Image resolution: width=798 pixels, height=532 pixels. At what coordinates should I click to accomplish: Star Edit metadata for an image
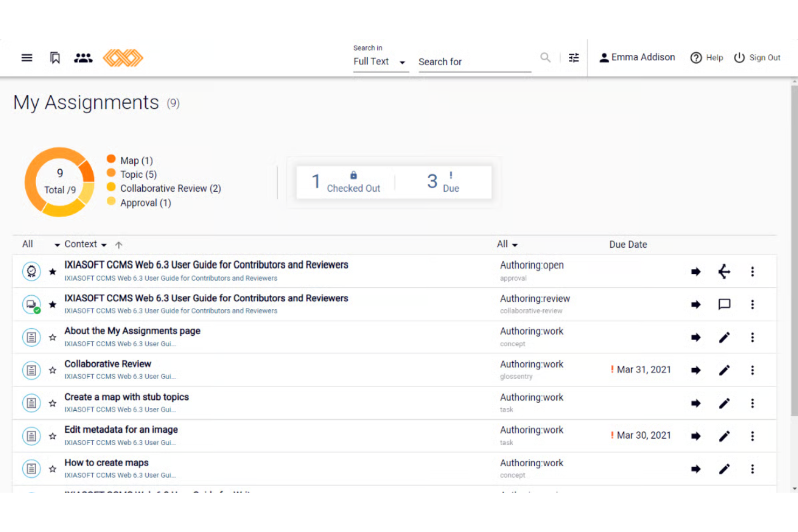[52, 436]
